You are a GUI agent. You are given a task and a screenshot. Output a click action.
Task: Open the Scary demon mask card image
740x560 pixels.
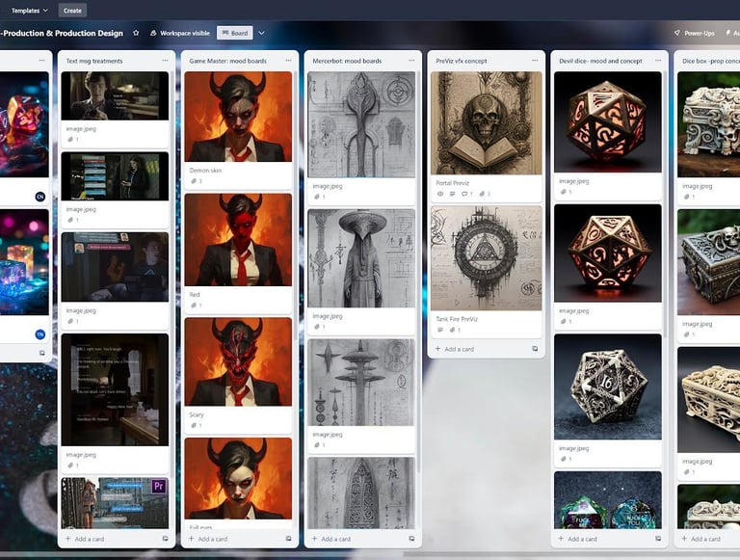(x=238, y=361)
